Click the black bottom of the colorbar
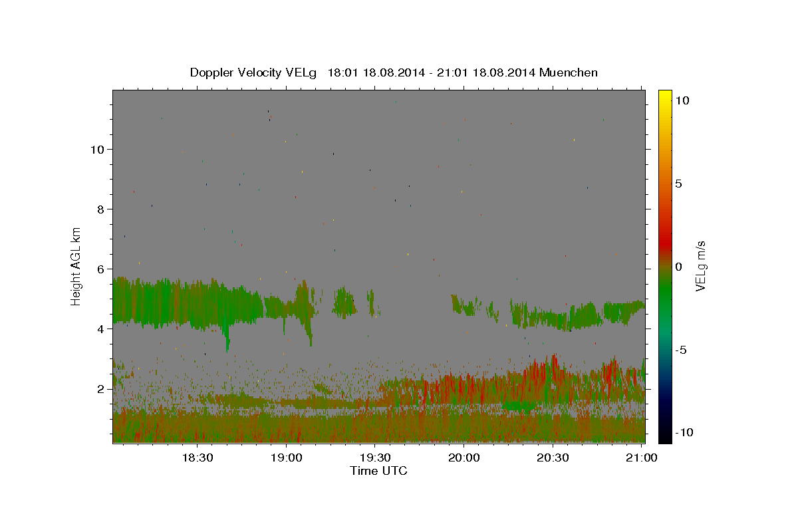The height and width of the screenshot is (532, 798). (x=664, y=436)
